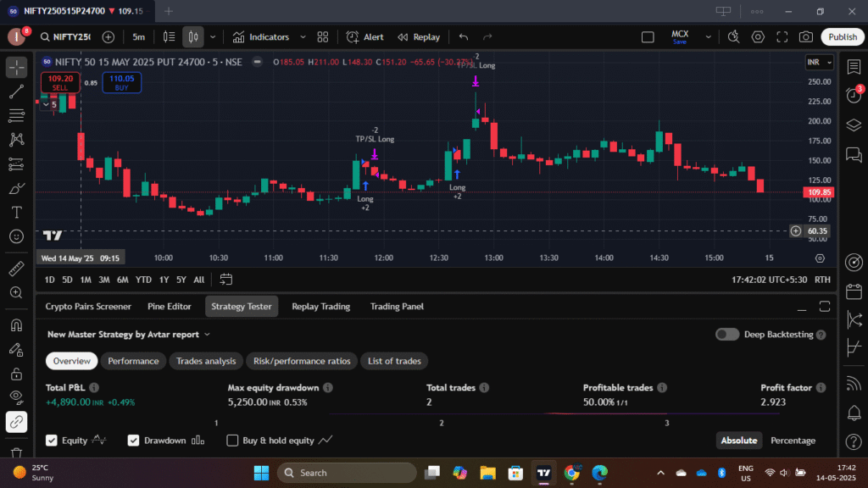Add symbol to compare with plus icon
The height and width of the screenshot is (488, 868).
108,37
